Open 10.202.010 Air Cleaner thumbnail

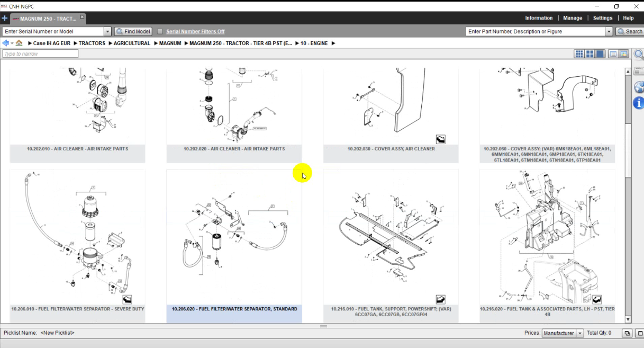click(77, 114)
